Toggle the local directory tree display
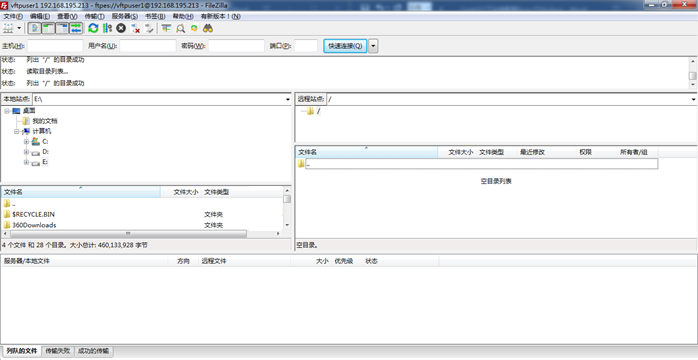Image resolution: width=698 pixels, height=360 pixels. pos(48,28)
